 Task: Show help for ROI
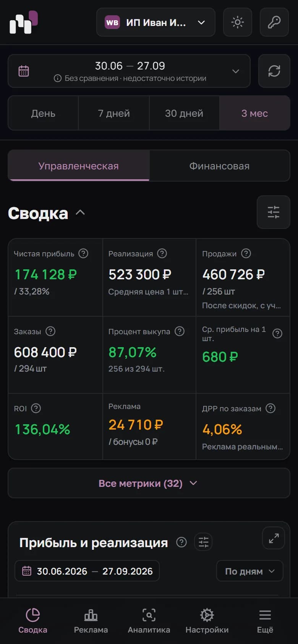pos(36,408)
